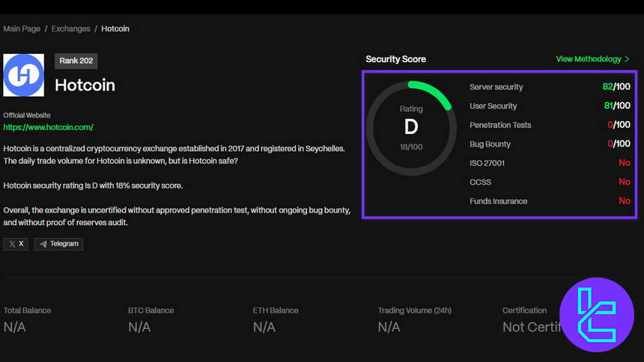Click the Security Score heading

pyautogui.click(x=395, y=59)
